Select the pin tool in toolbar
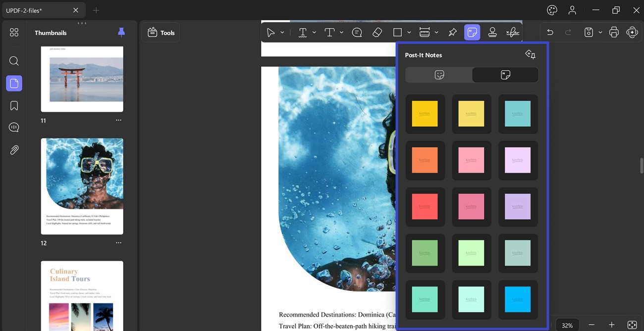 [x=452, y=33]
